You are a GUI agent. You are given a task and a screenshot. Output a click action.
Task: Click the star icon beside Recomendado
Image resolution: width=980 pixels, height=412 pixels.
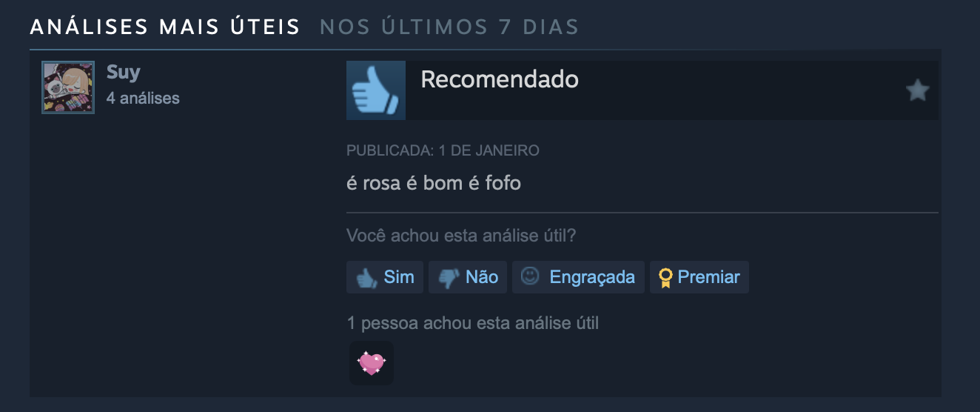(x=918, y=90)
